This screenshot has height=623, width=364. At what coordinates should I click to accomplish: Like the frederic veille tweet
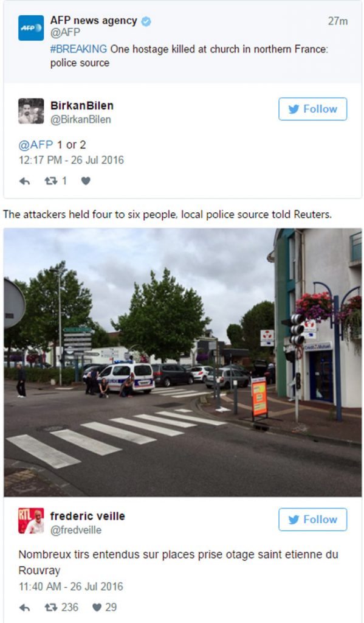pyautogui.click(x=97, y=608)
